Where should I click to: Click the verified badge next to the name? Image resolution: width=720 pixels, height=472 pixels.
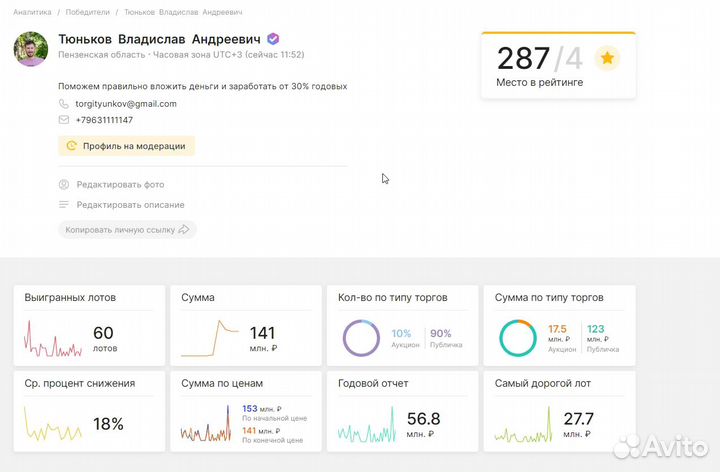click(273, 39)
